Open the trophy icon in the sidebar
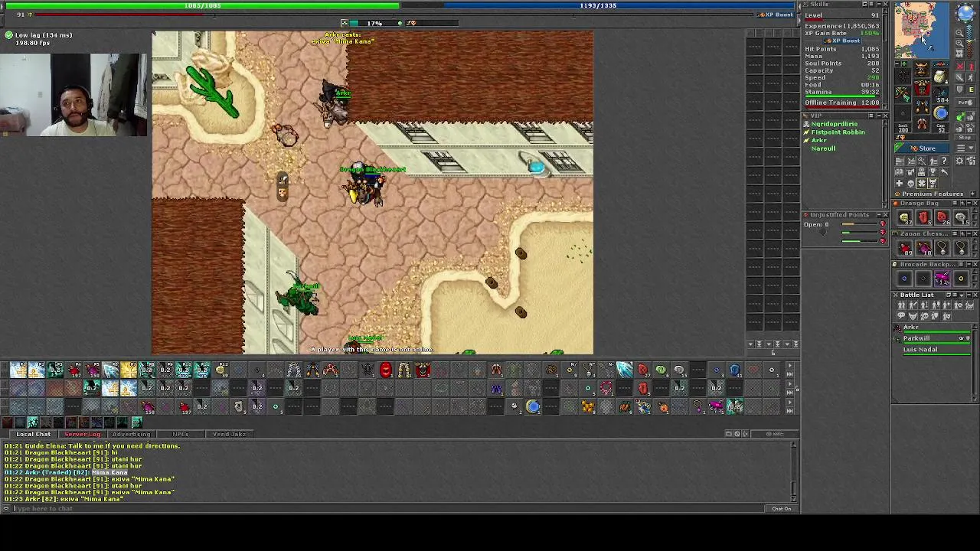Image resolution: width=980 pixels, height=551 pixels. tap(933, 172)
